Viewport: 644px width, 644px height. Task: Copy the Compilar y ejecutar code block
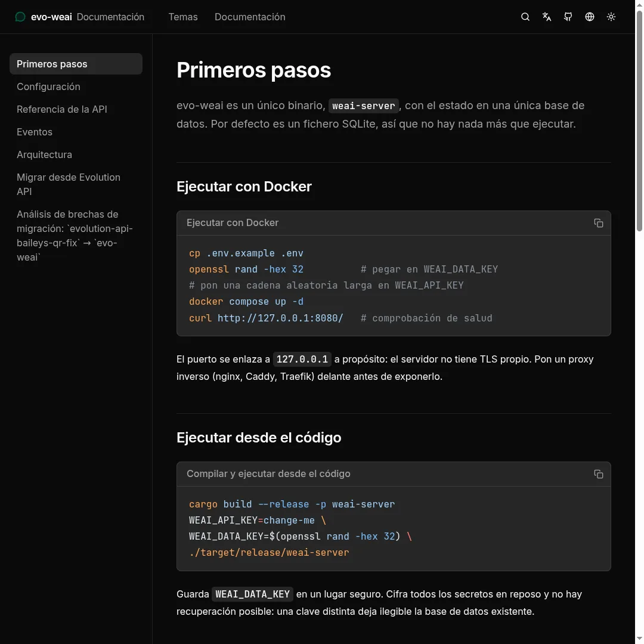(x=599, y=474)
